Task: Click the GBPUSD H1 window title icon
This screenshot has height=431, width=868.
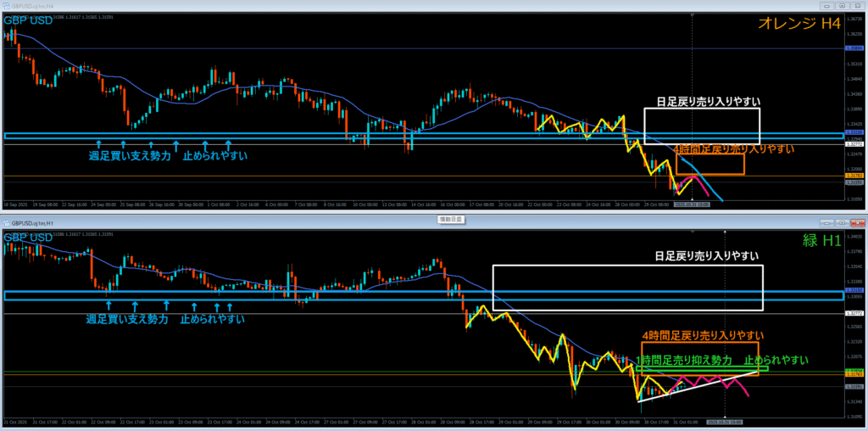Action: click(7, 222)
